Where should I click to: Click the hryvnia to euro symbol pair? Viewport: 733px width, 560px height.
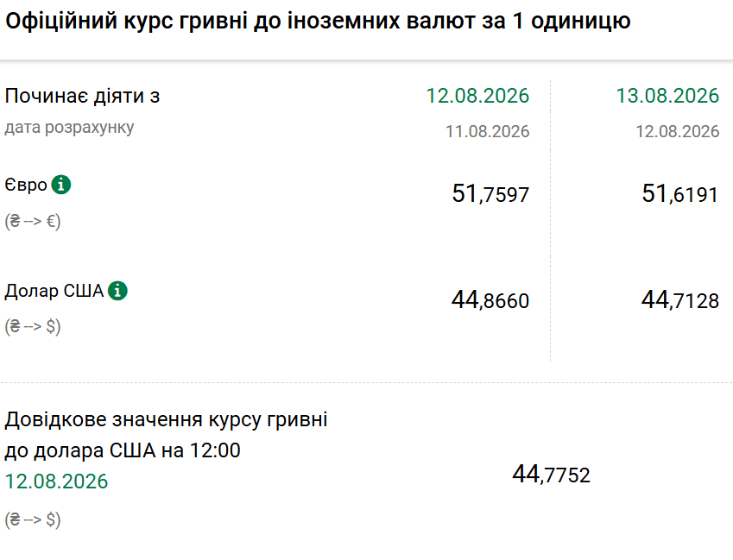[33, 221]
